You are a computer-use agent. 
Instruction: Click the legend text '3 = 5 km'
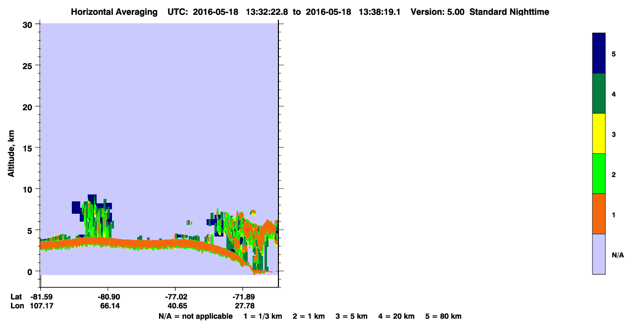pyautogui.click(x=352, y=316)
